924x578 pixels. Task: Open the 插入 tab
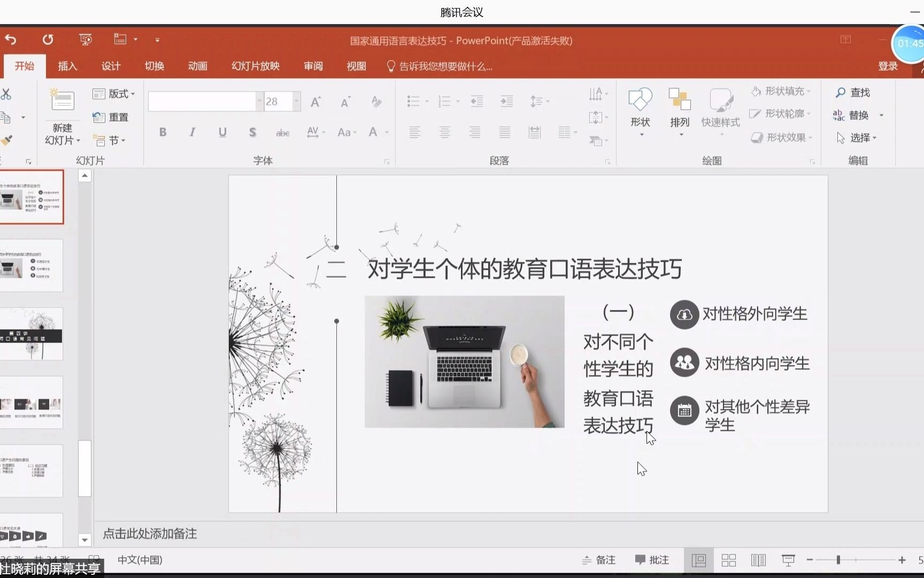coord(67,66)
